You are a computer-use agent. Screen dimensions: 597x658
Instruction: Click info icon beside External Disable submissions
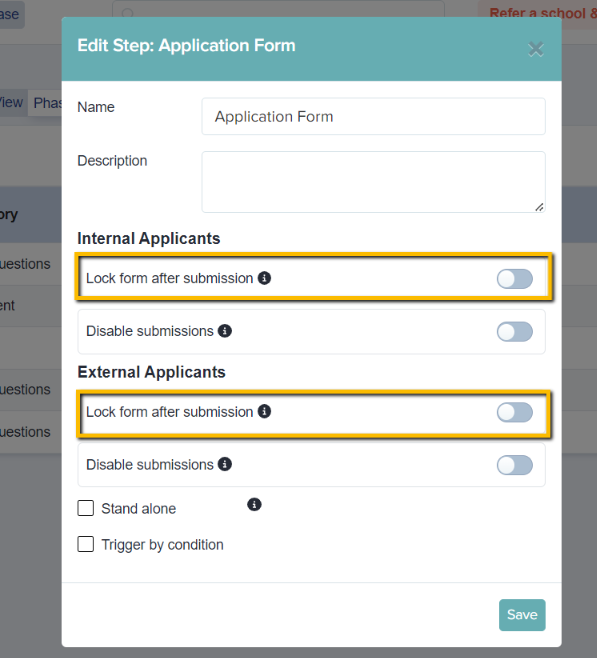225,464
